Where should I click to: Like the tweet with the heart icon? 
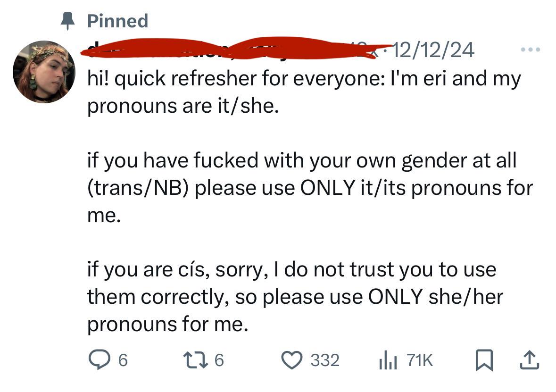(x=292, y=360)
